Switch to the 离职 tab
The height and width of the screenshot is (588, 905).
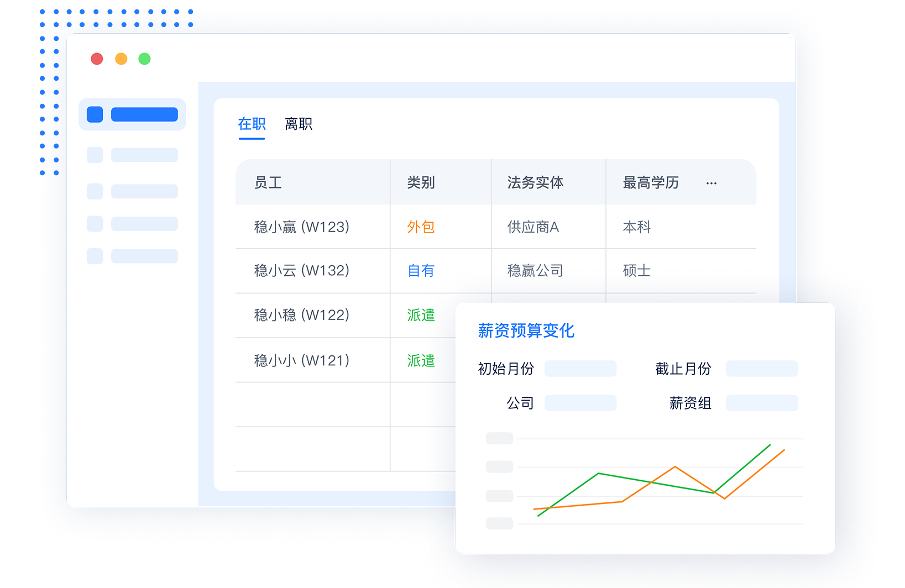click(299, 124)
